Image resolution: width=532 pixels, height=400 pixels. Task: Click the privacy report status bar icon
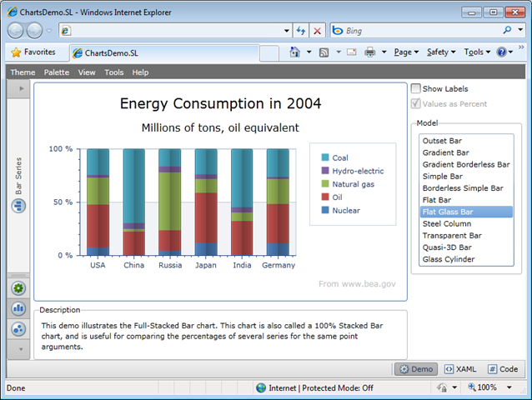442,387
